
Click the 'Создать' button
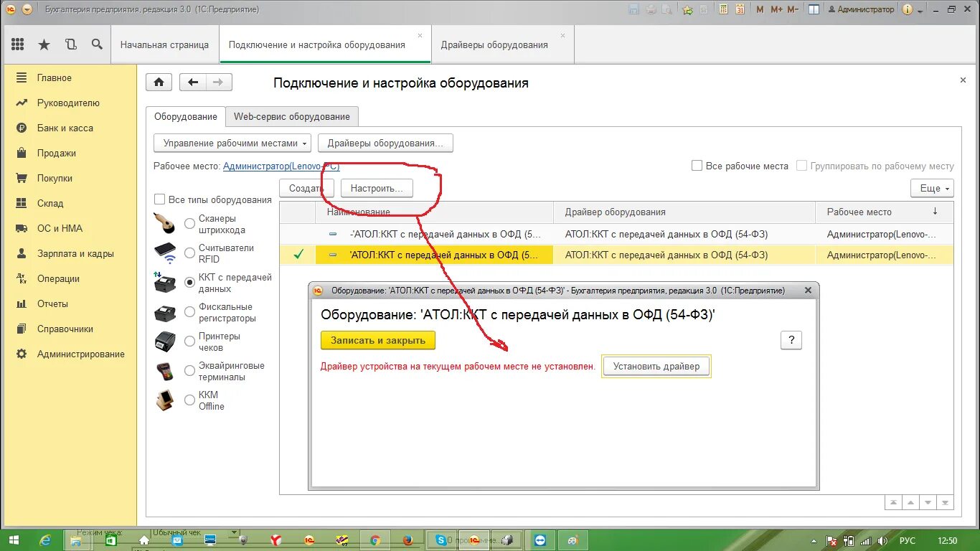click(306, 188)
